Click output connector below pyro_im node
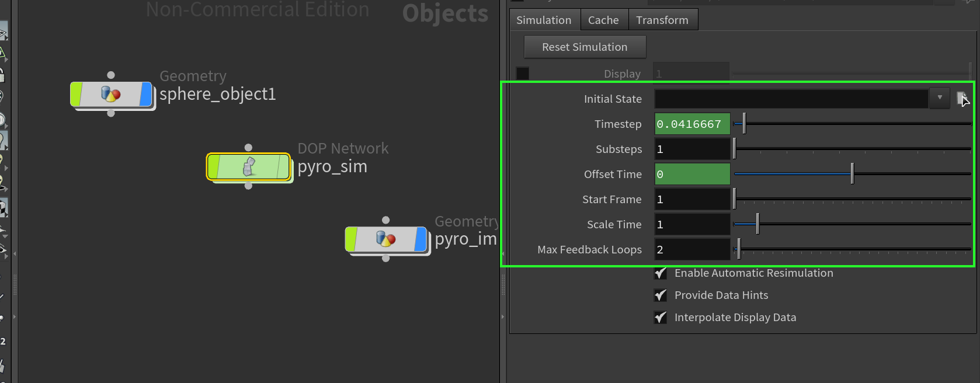Image resolution: width=980 pixels, height=383 pixels. tap(385, 258)
